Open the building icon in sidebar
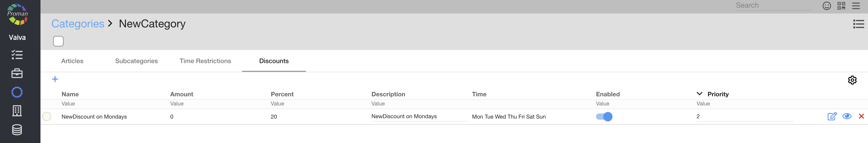The image size is (868, 143). pos(17,111)
